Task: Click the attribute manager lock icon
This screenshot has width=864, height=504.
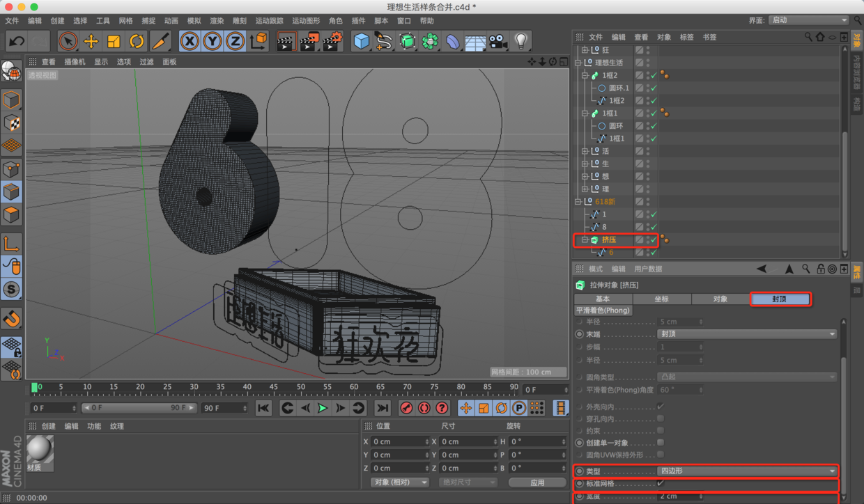Action: [x=820, y=269]
